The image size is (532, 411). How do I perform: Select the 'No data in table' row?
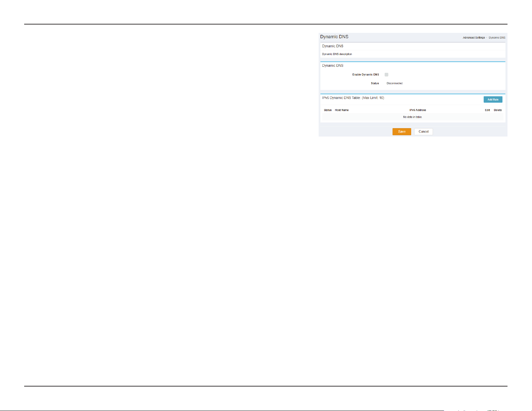click(x=413, y=117)
